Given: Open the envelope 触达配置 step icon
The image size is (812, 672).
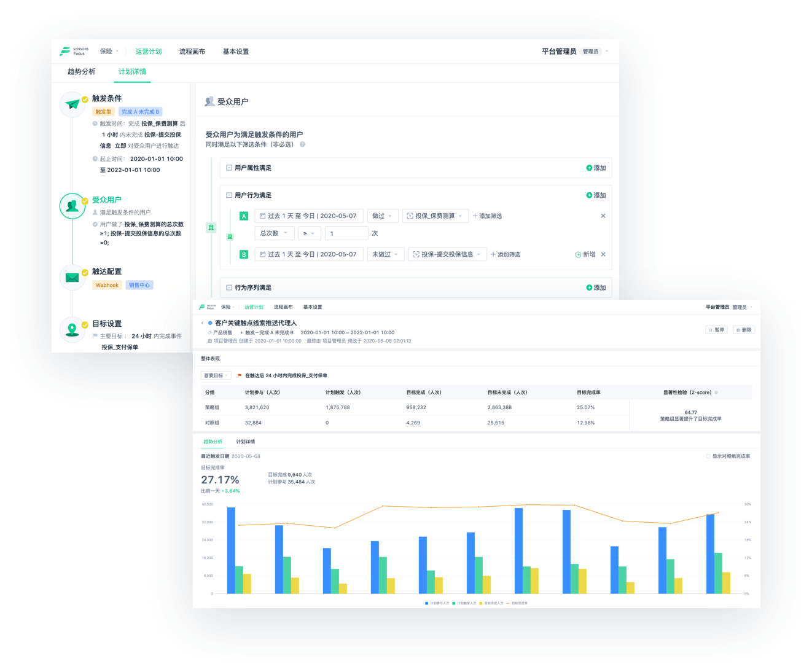Looking at the screenshot, I should [72, 278].
